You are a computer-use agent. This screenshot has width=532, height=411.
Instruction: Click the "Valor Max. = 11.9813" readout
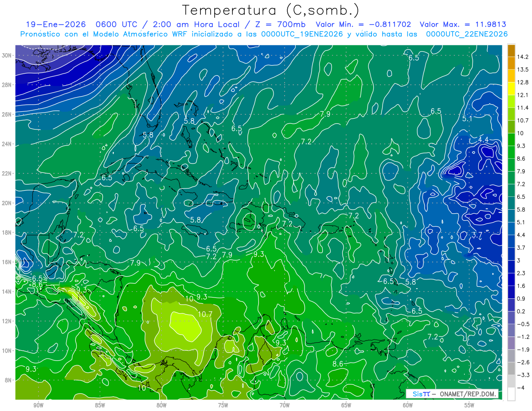pos(463,24)
